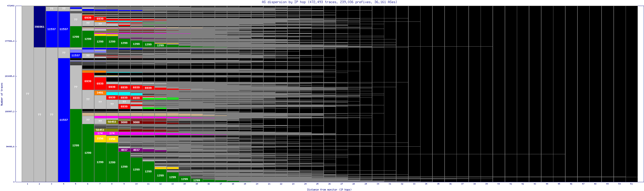
Task: Select the orange 3491 block
Action: click(x=100, y=93)
